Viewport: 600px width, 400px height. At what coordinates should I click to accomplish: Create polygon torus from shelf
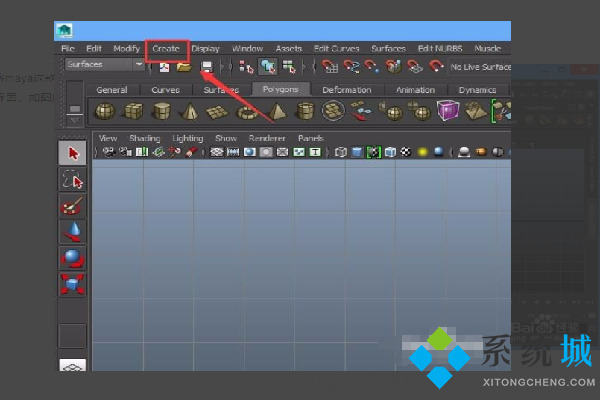(x=246, y=110)
